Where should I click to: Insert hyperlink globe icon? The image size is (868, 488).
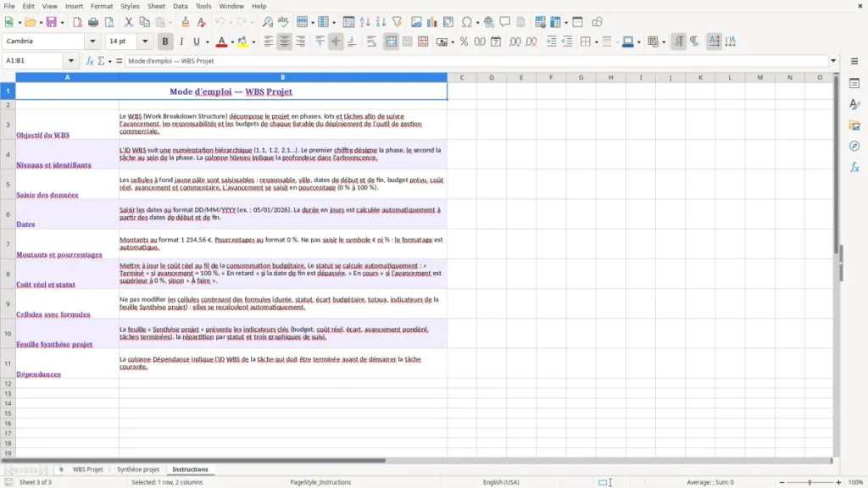[x=489, y=22]
